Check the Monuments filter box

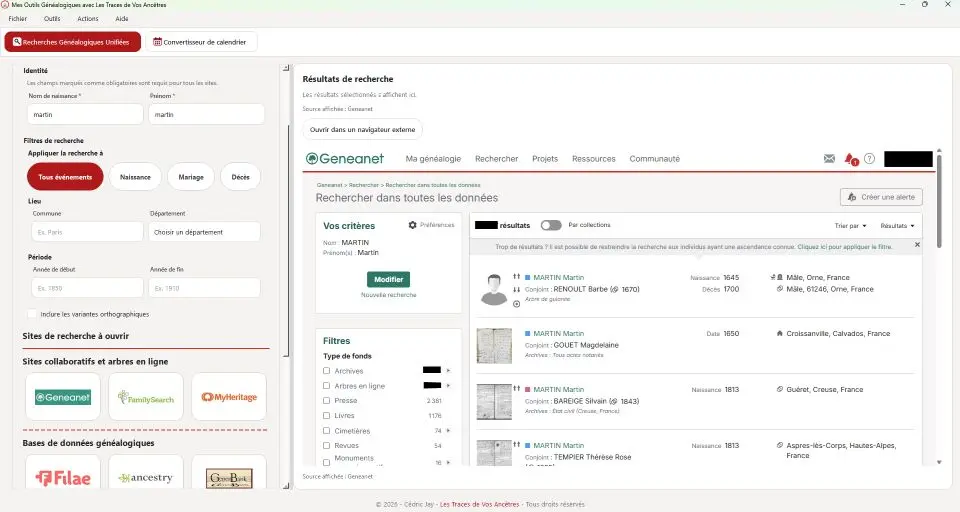(x=326, y=462)
